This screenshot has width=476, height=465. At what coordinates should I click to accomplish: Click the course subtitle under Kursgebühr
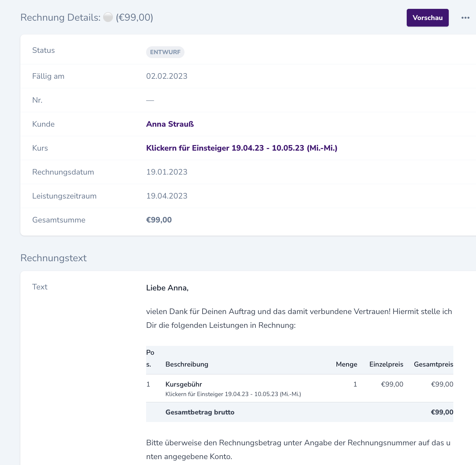tap(233, 394)
